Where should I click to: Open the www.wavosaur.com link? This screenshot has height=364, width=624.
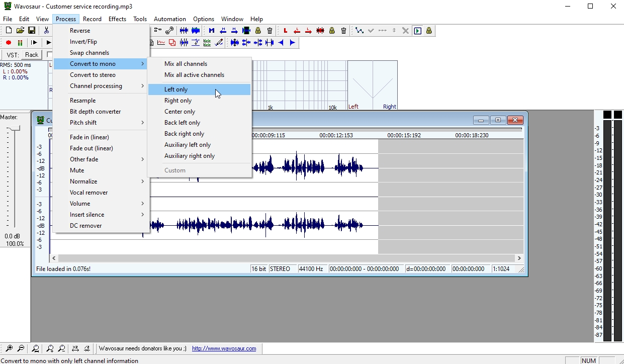(224, 348)
